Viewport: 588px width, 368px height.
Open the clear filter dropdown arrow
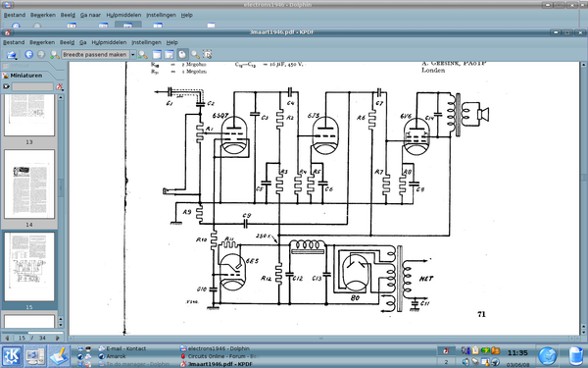pyautogui.click(x=63, y=90)
